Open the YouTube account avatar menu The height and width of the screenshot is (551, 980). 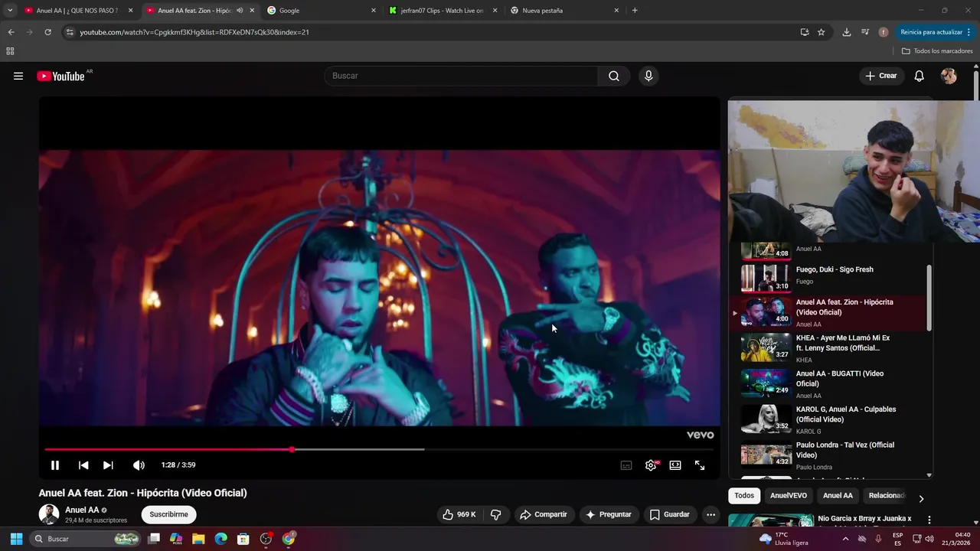pyautogui.click(x=949, y=76)
